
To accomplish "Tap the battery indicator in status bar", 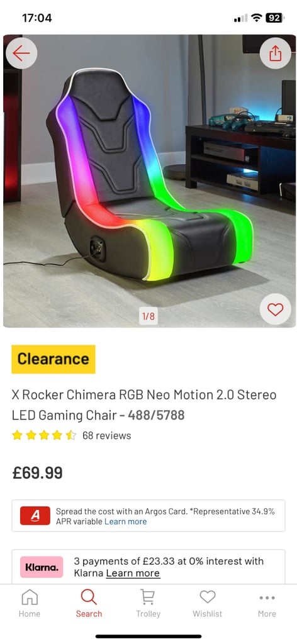I will click(274, 18).
